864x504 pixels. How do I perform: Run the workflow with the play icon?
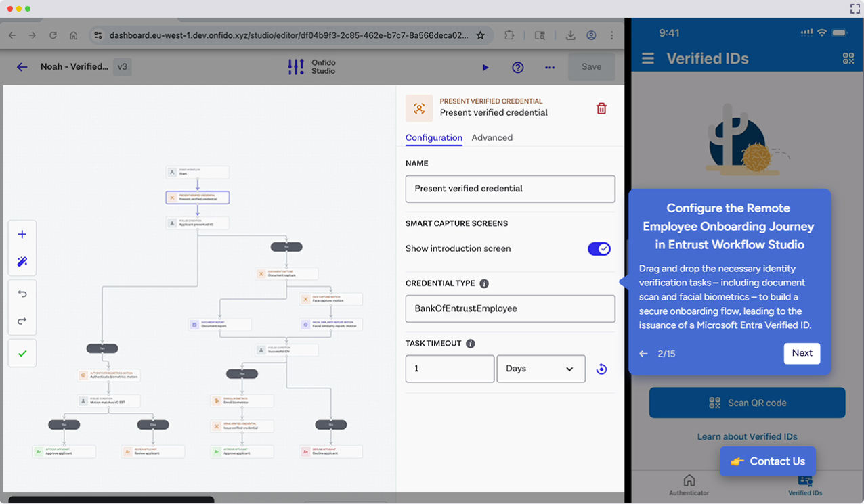tap(485, 68)
